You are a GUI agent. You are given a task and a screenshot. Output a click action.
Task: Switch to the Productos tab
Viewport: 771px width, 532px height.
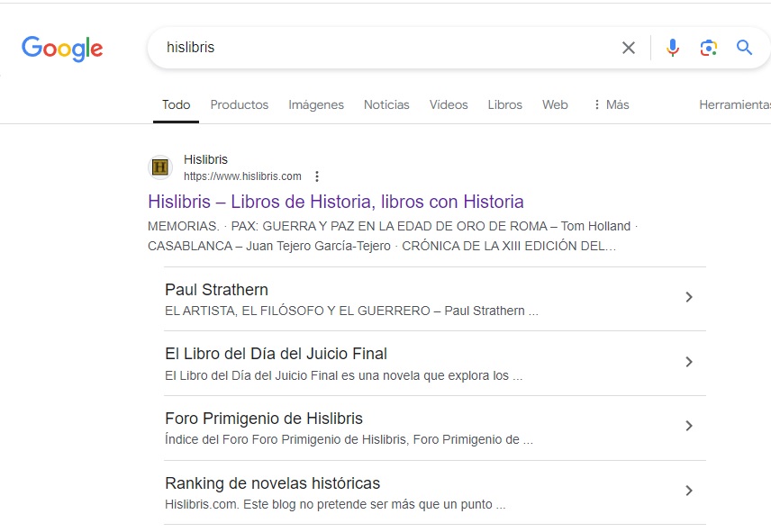pyautogui.click(x=240, y=104)
